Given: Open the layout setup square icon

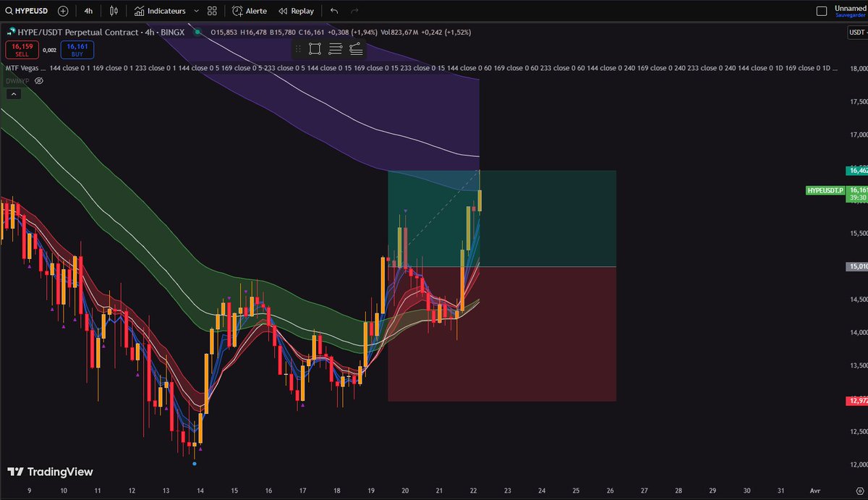Looking at the screenshot, I should [821, 11].
